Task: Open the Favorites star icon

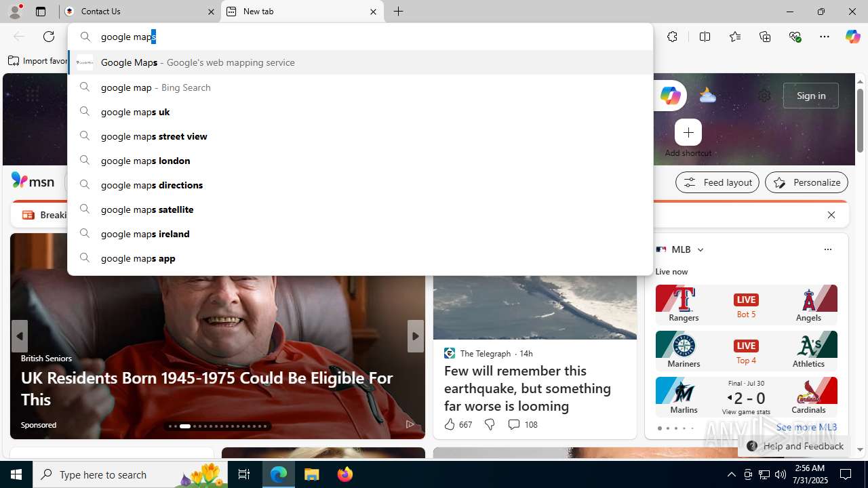Action: tap(735, 37)
